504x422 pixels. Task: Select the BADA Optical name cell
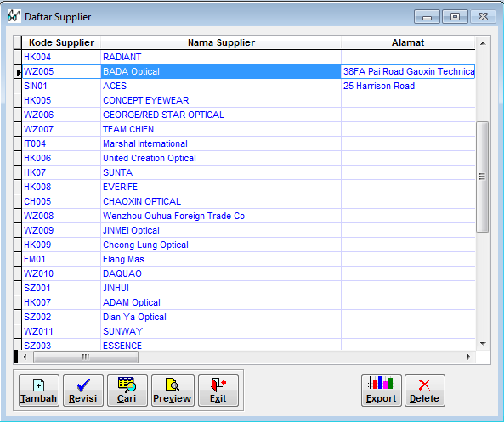(x=221, y=71)
